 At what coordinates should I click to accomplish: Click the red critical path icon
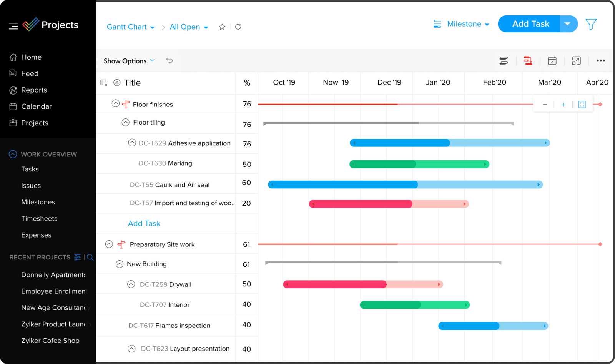click(x=528, y=61)
